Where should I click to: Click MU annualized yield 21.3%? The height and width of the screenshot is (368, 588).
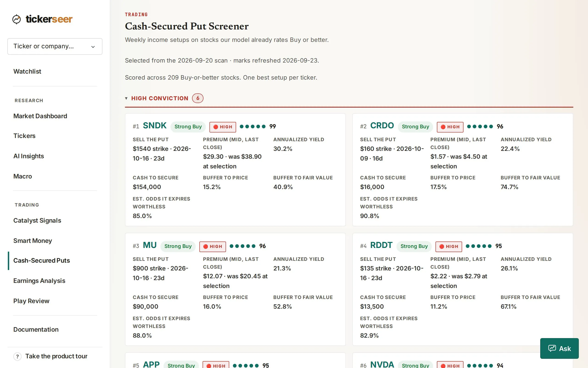tap(282, 268)
